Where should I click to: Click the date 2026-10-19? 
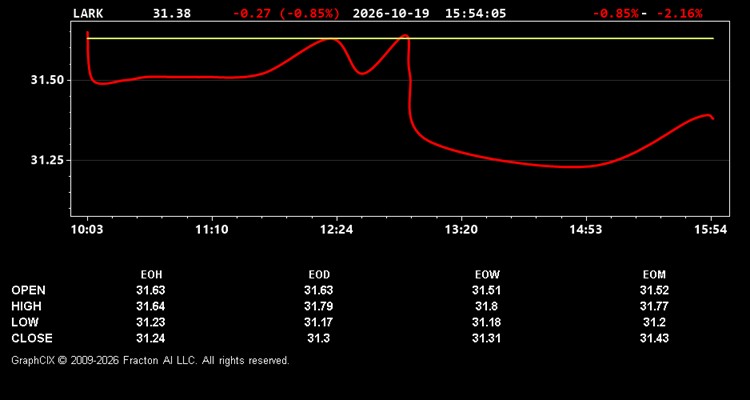[x=391, y=13]
